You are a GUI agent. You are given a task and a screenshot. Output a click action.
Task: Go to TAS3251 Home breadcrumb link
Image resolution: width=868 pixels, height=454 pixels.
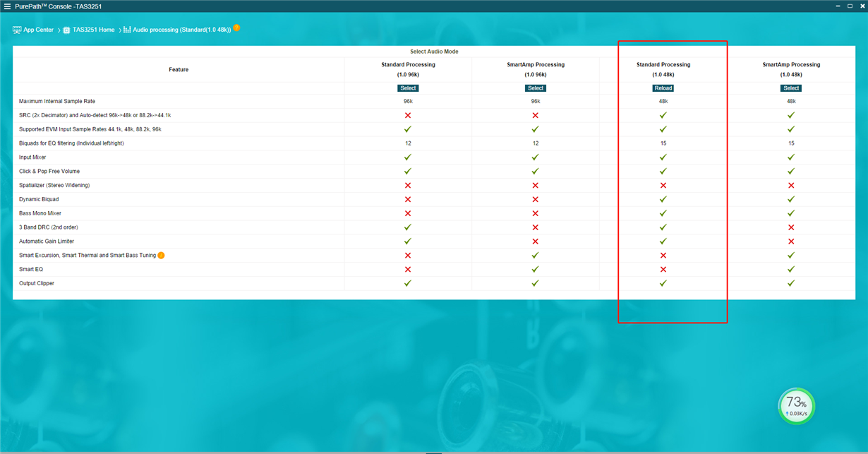point(93,30)
